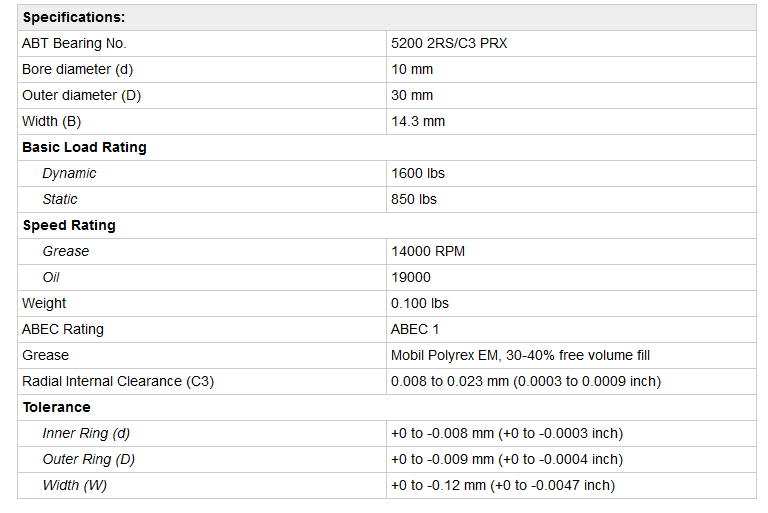Click the Static 850 lbs value

tap(414, 199)
